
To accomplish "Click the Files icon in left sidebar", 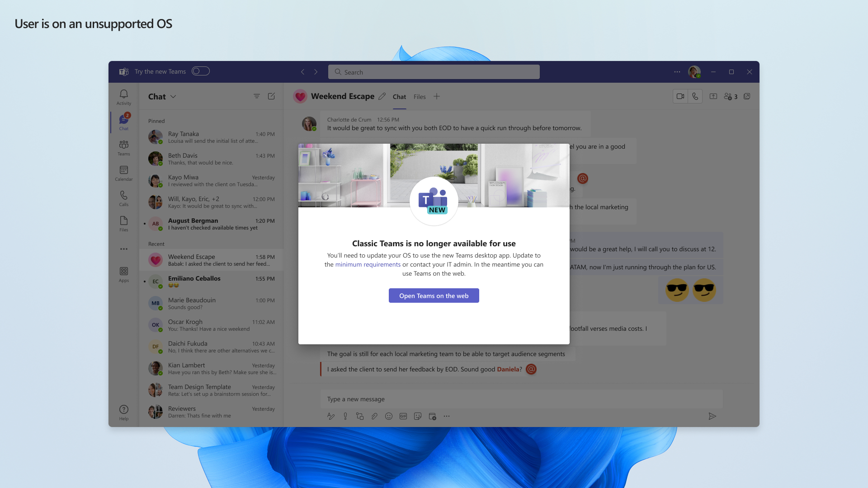I will click(x=123, y=224).
